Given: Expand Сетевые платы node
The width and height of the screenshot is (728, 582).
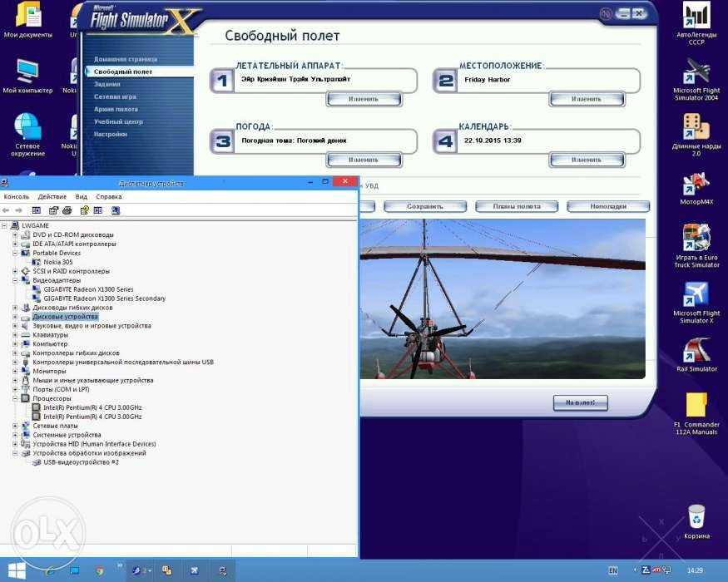Looking at the screenshot, I should 15,426.
